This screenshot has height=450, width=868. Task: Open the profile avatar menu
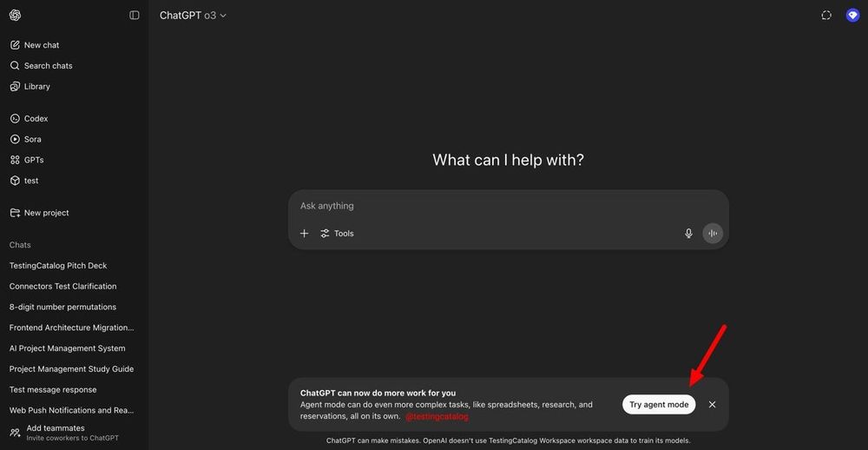pyautogui.click(x=852, y=16)
